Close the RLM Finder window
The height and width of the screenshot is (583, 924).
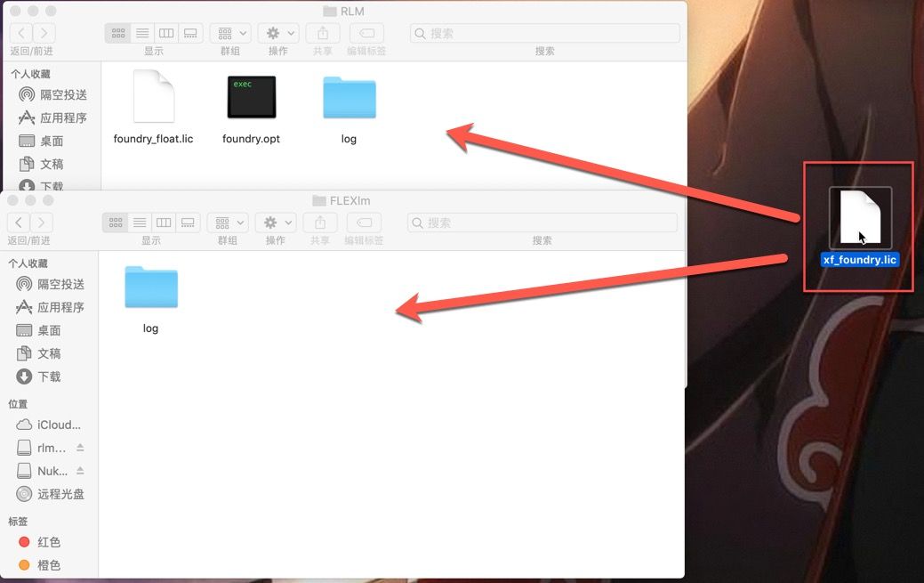15,11
